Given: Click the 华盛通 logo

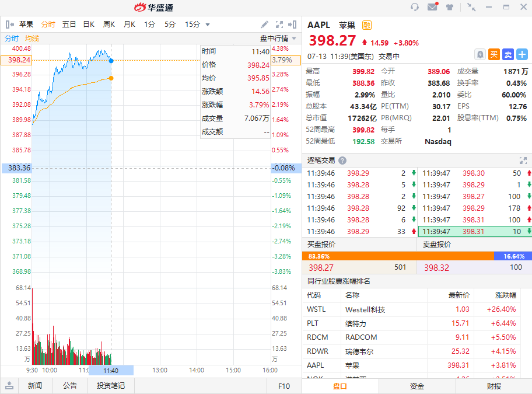Looking at the screenshot, I should point(153,7).
